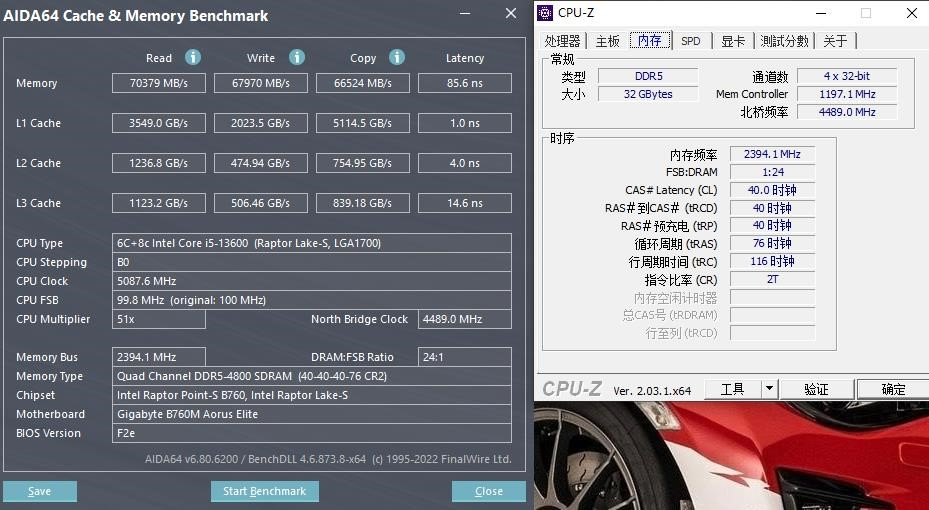The height and width of the screenshot is (510, 929).
Task: Close the AIDA64 benchmark window
Action: tap(511, 14)
